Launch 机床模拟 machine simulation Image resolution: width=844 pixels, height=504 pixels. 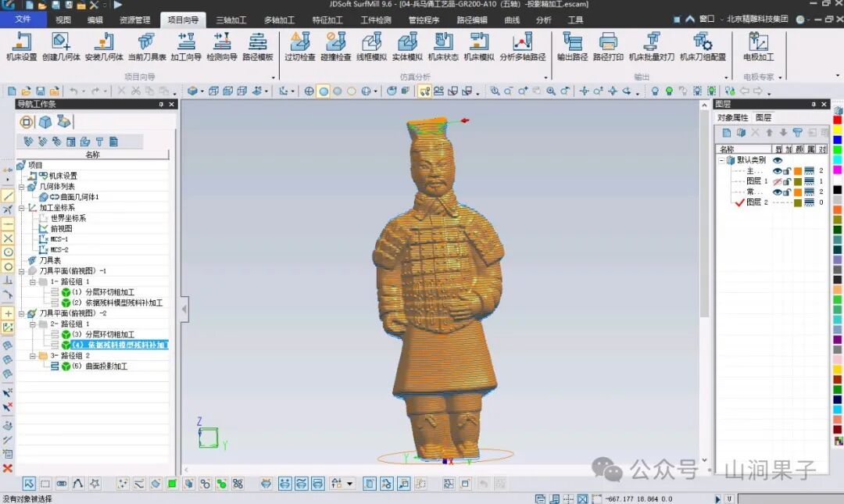click(479, 46)
